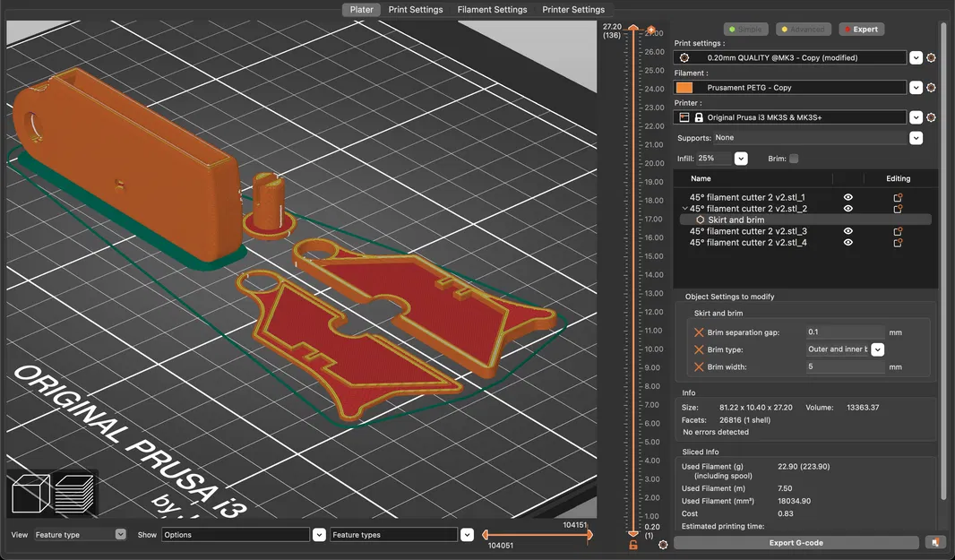Image resolution: width=955 pixels, height=560 pixels.
Task: Collapse the filament cutter stl_2 tree item
Action: pyautogui.click(x=685, y=209)
